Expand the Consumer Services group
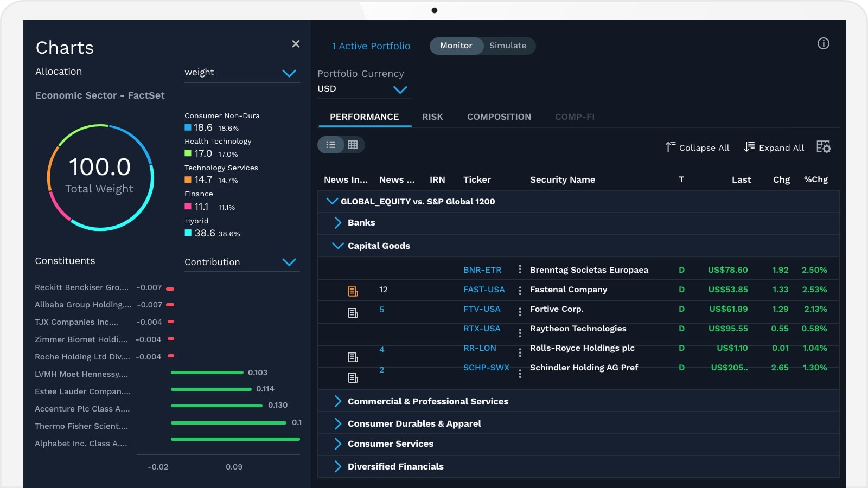Screen dimensions: 868x488 tap(337, 444)
